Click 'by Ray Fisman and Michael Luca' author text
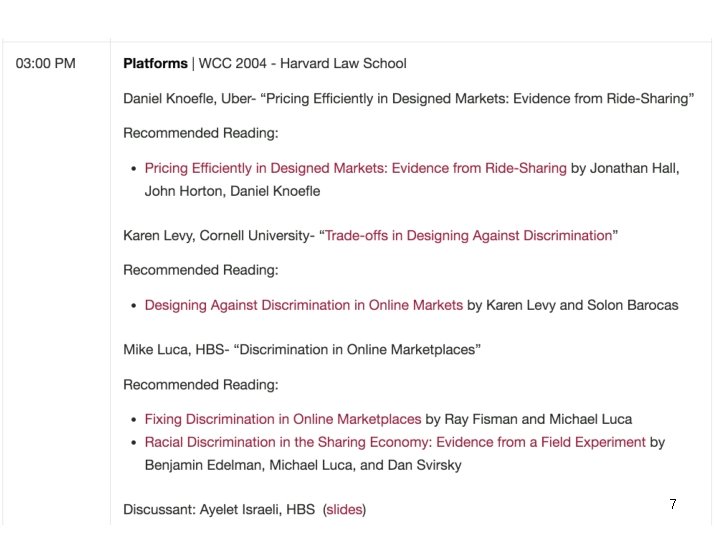720x540 pixels. tap(528, 419)
